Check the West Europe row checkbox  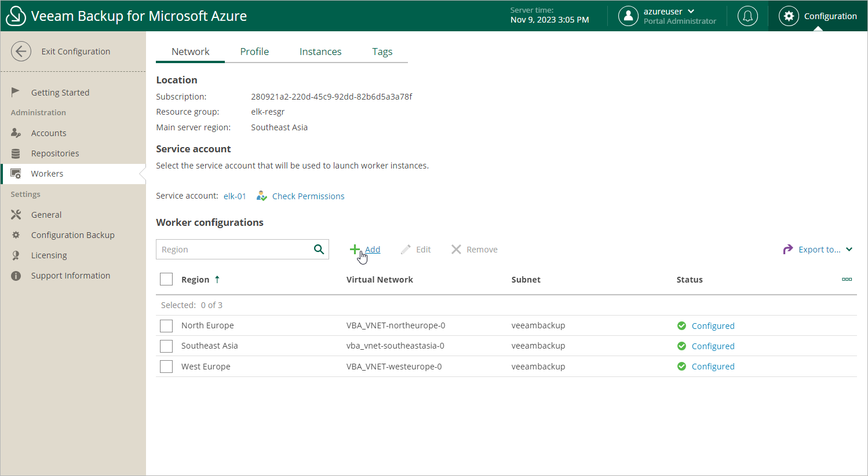166,367
